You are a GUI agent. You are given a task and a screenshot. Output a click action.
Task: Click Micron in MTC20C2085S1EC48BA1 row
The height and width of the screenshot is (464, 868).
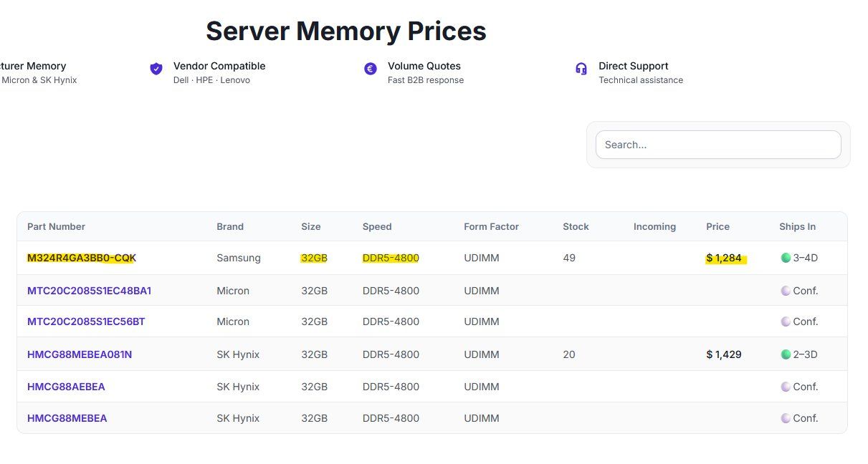[233, 291]
